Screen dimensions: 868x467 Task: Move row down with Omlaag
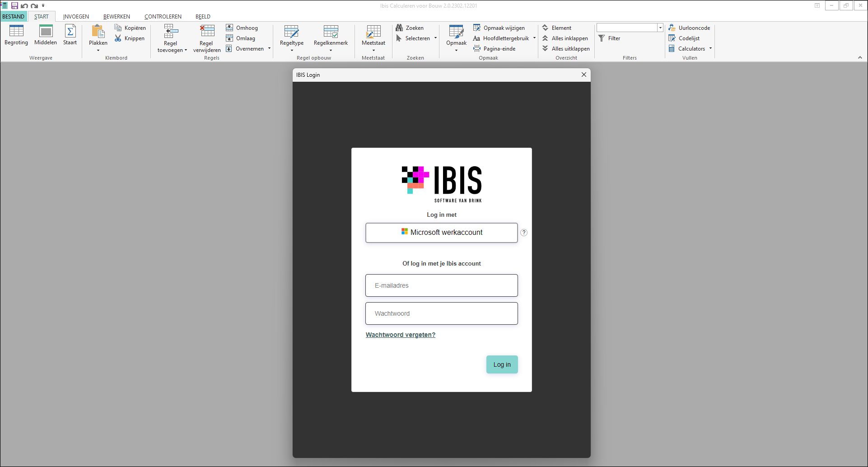tap(240, 38)
